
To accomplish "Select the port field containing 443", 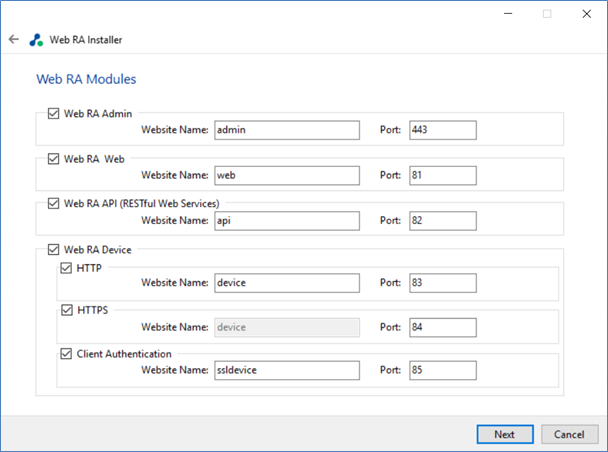I will click(x=443, y=130).
